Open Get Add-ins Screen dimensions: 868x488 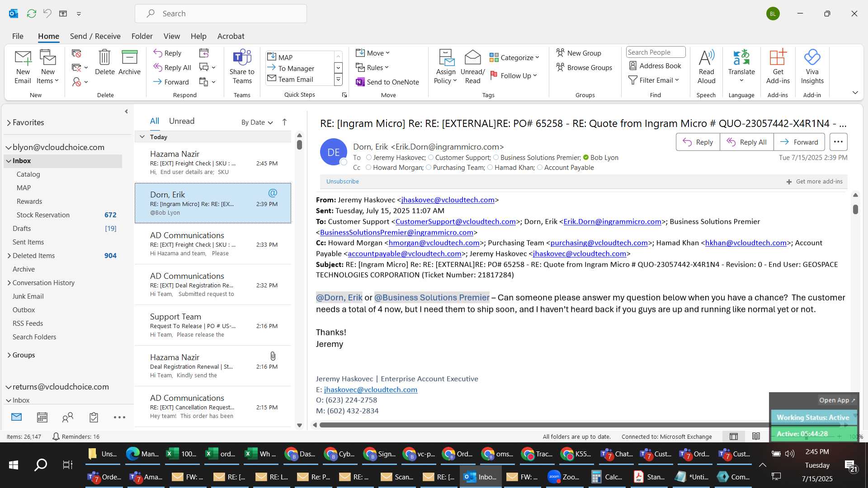tap(778, 66)
